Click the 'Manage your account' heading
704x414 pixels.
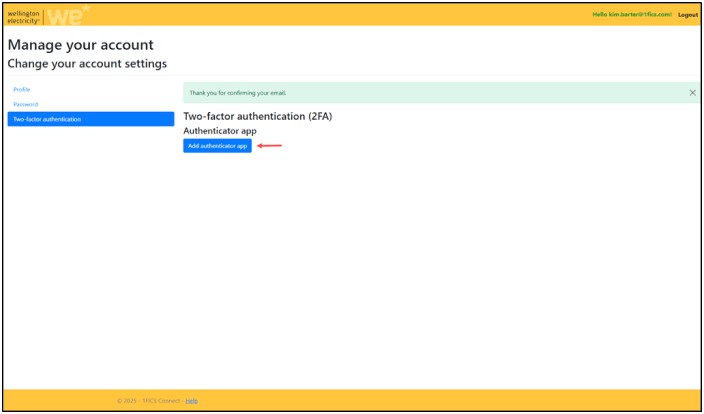coord(81,45)
